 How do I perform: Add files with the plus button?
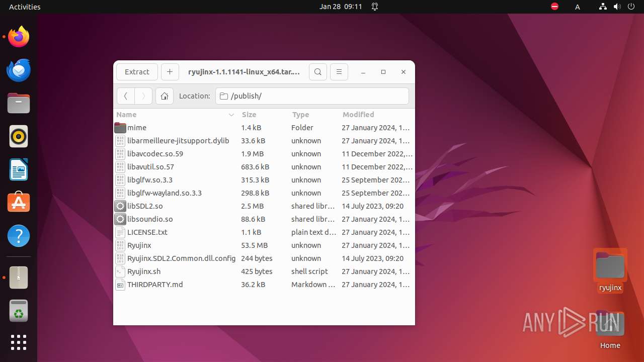[x=170, y=72]
